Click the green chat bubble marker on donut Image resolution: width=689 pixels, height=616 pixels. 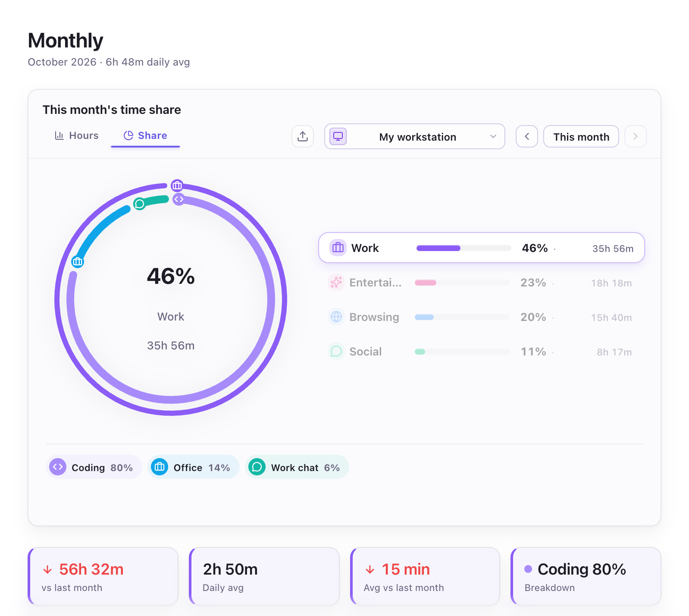coord(139,204)
